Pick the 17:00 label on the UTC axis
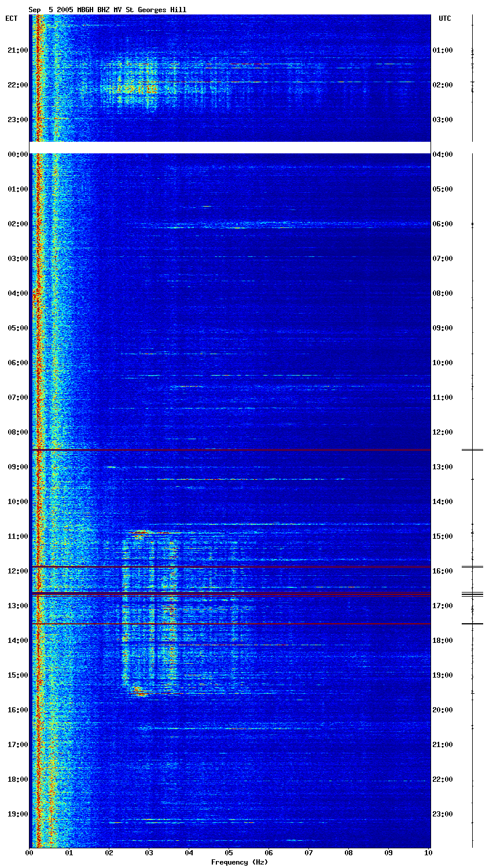Viewport: 493px width, 868px height. pyautogui.click(x=443, y=606)
